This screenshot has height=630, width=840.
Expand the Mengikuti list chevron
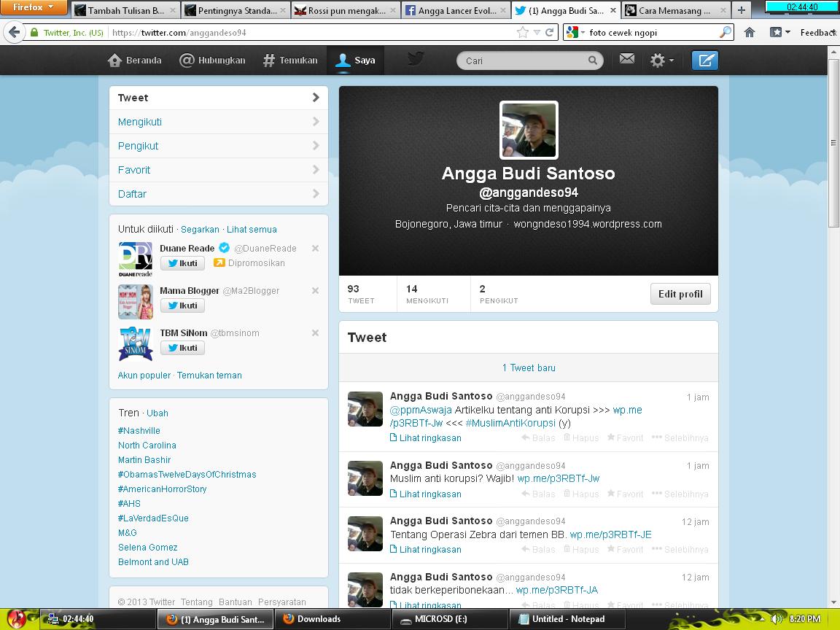point(316,122)
